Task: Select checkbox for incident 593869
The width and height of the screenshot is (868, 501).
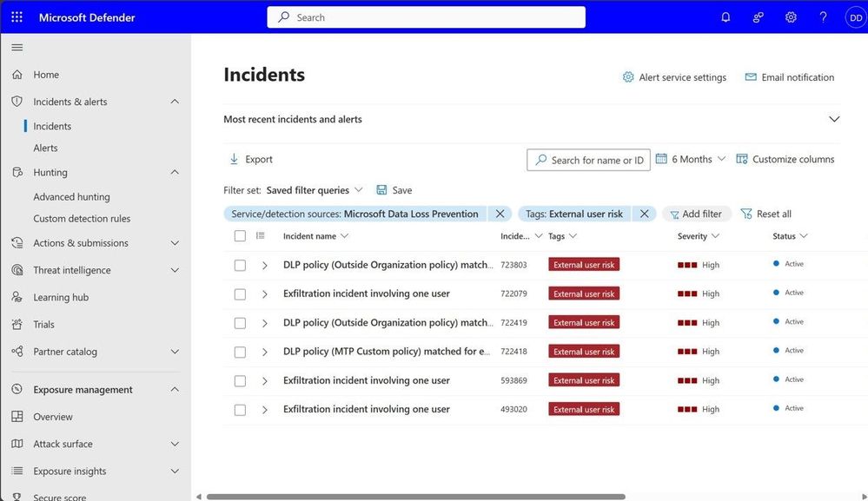Action: pyautogui.click(x=240, y=381)
